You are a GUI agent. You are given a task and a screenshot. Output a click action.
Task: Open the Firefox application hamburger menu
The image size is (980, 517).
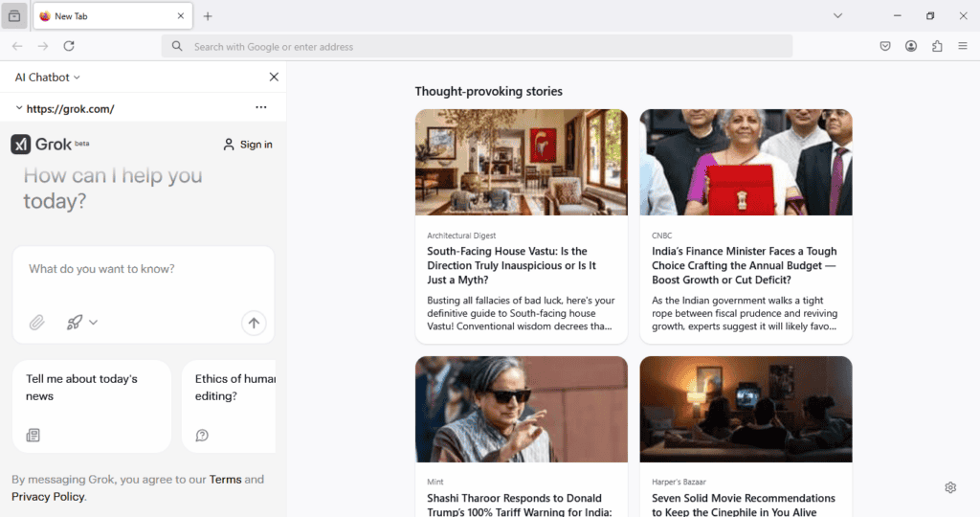coord(963,46)
